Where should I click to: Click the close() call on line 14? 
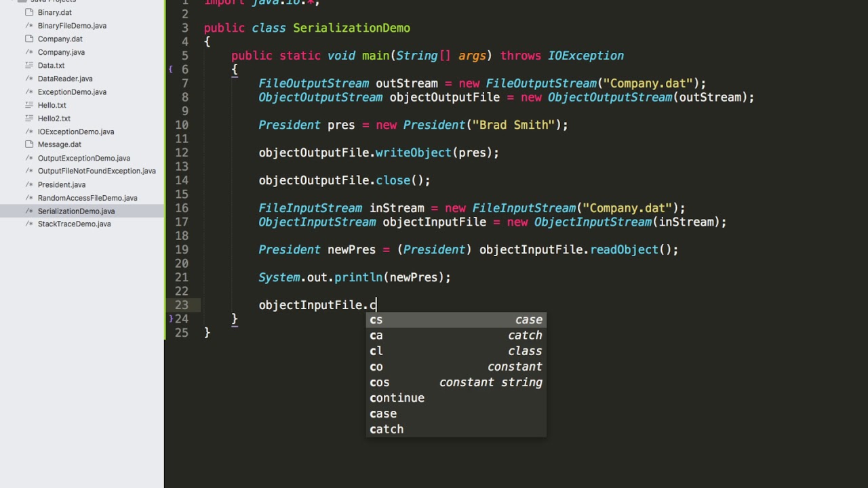coord(403,180)
